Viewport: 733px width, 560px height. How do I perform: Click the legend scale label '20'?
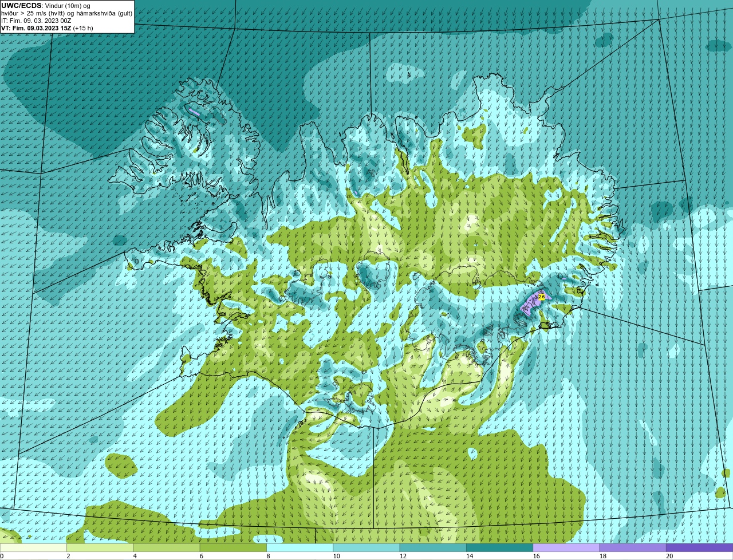(669, 556)
